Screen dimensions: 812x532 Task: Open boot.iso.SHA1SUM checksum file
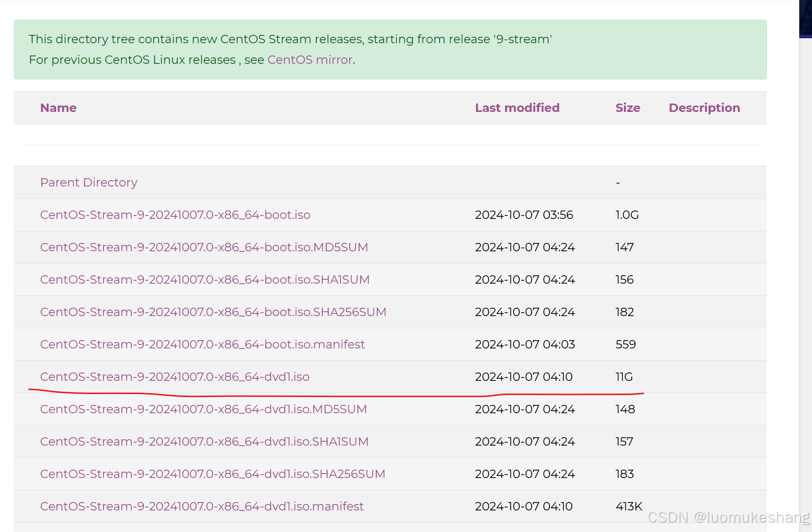pos(205,280)
